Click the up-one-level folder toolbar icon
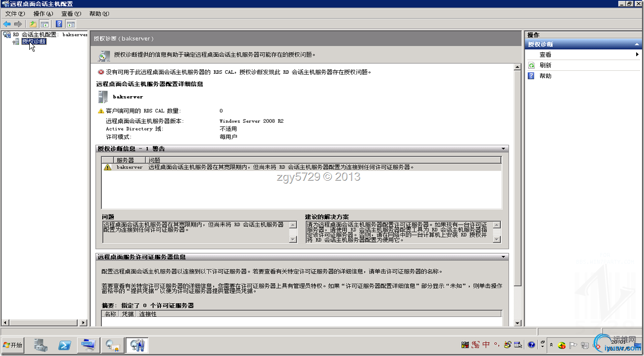This screenshot has height=356, width=644. (33, 24)
